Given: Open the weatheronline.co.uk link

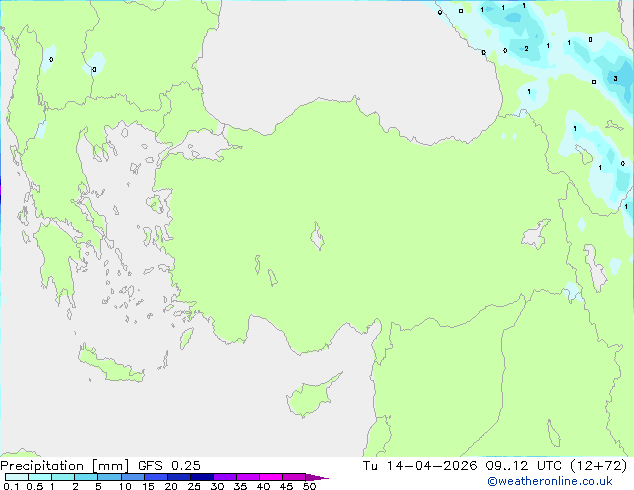Looking at the screenshot, I should 550,481.
